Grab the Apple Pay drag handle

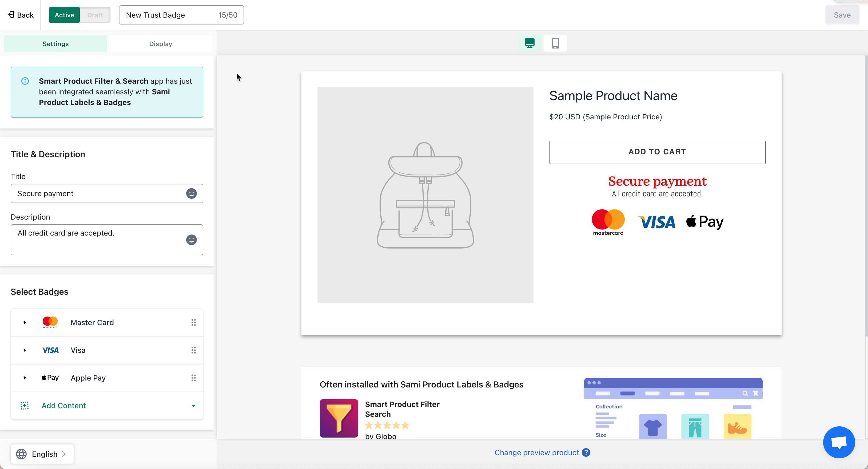tap(193, 378)
